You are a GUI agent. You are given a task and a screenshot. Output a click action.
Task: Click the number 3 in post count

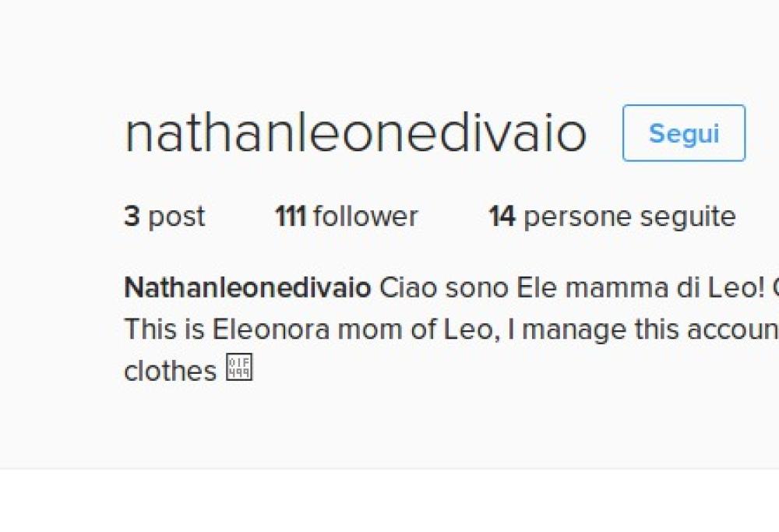point(132,216)
